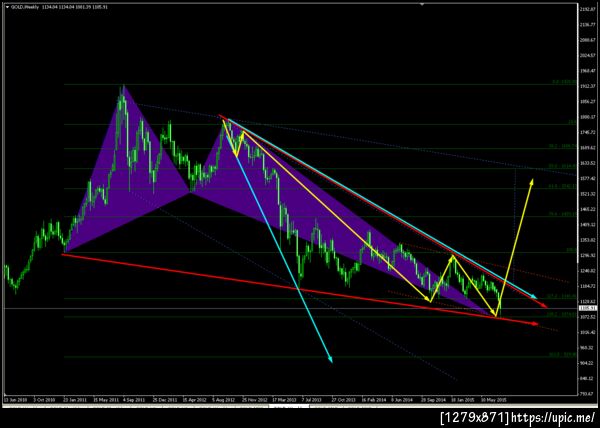600x428 pixels.
Task: Click the 1353.02 price scale label
Action: click(587, 240)
